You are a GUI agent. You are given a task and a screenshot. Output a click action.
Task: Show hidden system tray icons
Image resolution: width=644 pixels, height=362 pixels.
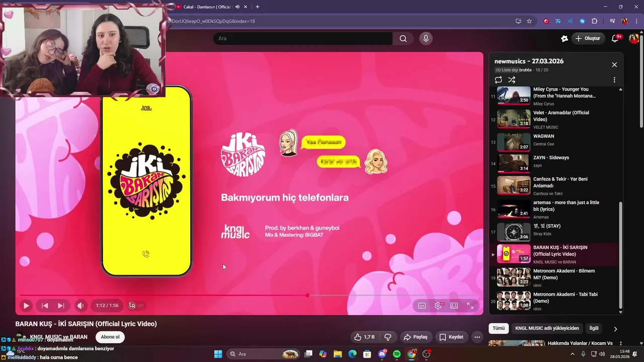pyautogui.click(x=572, y=354)
